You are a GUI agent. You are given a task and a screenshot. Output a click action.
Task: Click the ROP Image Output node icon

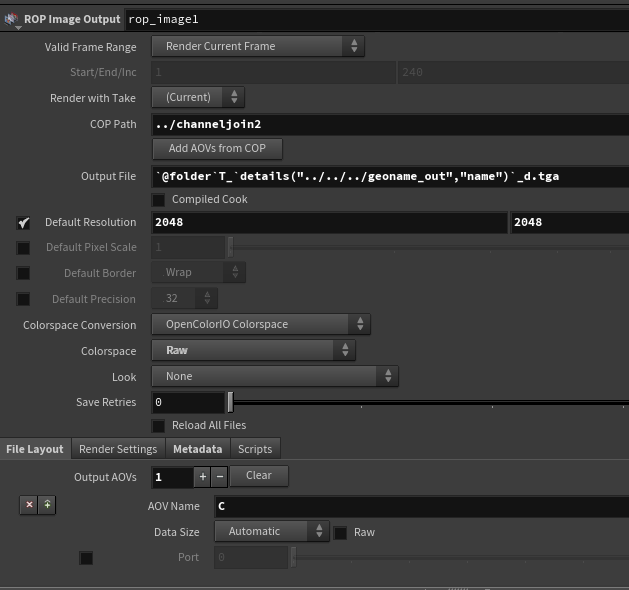pyautogui.click(x=11, y=19)
